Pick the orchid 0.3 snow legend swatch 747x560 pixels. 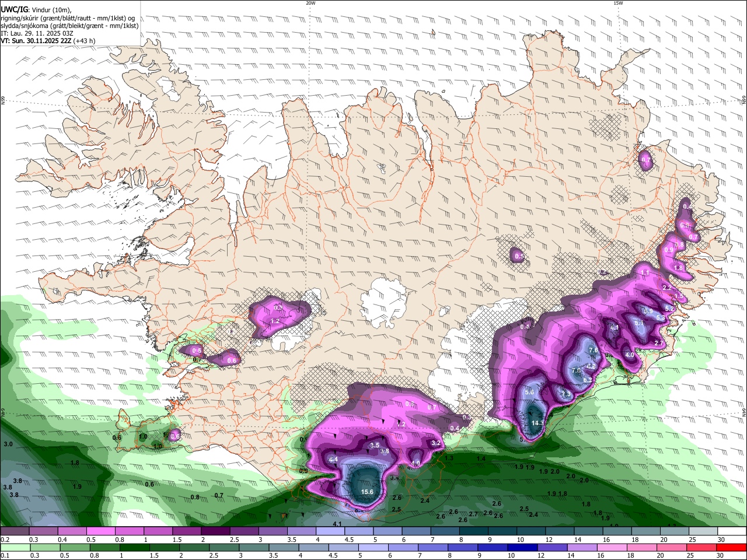click(x=43, y=531)
